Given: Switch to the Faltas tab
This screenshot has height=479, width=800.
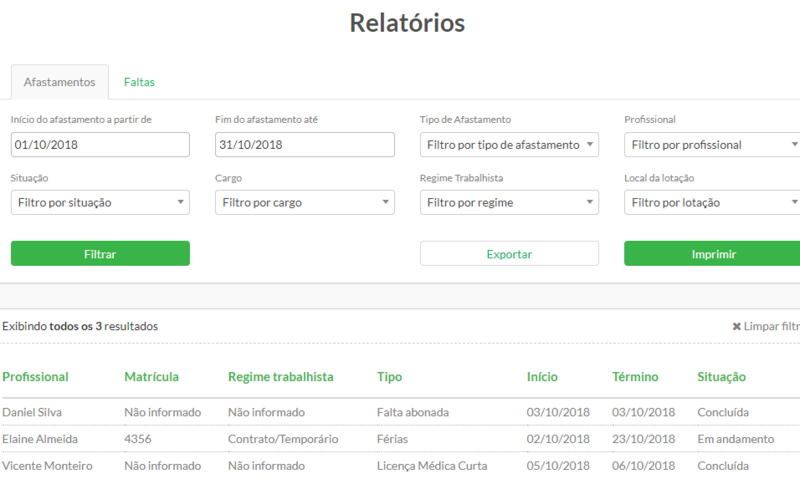Looking at the screenshot, I should pos(139,82).
